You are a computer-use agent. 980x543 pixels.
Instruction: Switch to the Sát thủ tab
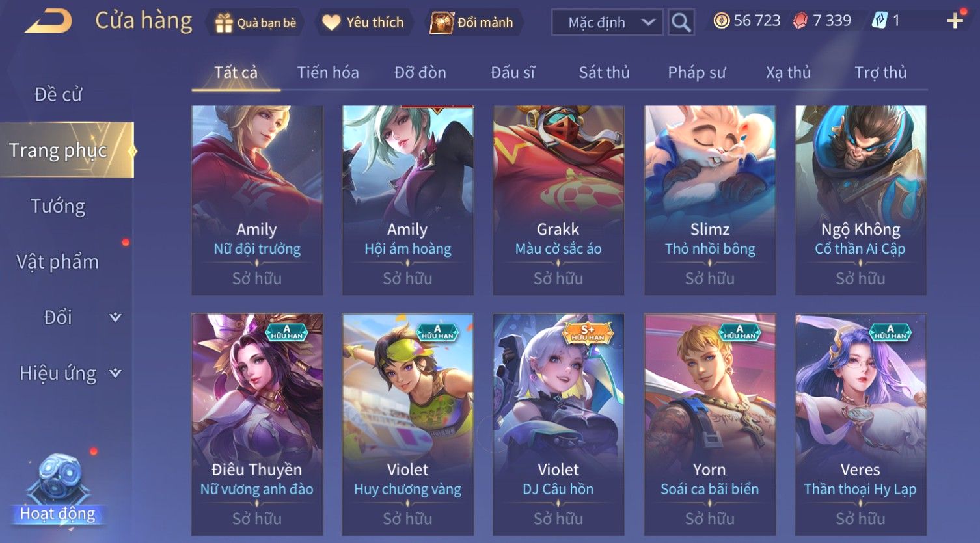click(604, 72)
